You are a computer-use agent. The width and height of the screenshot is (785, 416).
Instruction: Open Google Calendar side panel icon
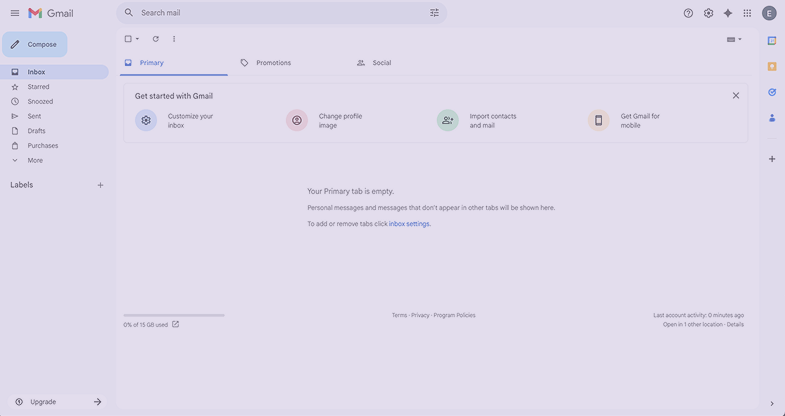click(x=772, y=41)
